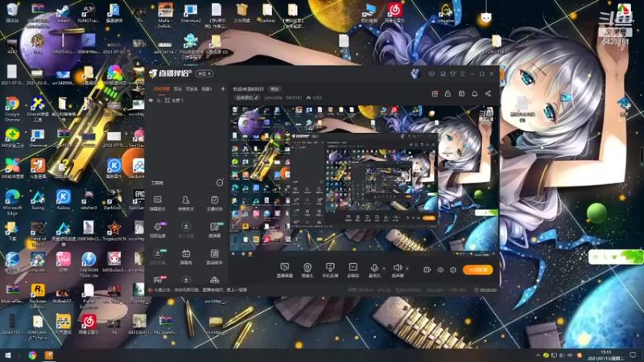This screenshot has height=362, width=644.
Task: Select Google Chrome desktop icon
Action: pyautogui.click(x=12, y=109)
